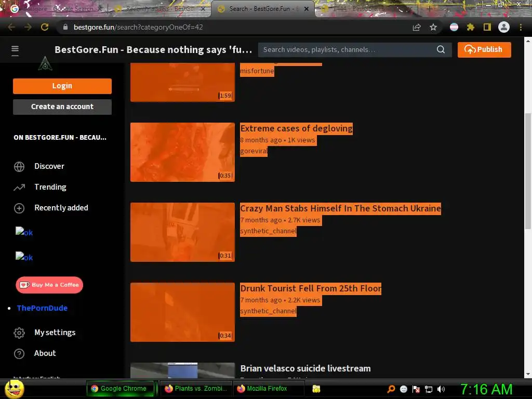Click the Login button
This screenshot has height=399, width=532.
tap(62, 86)
